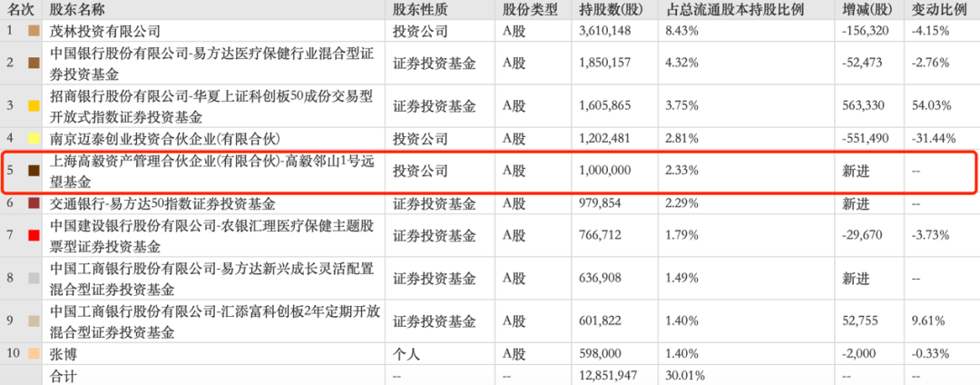Click the change ratio 9.61%

point(926,321)
